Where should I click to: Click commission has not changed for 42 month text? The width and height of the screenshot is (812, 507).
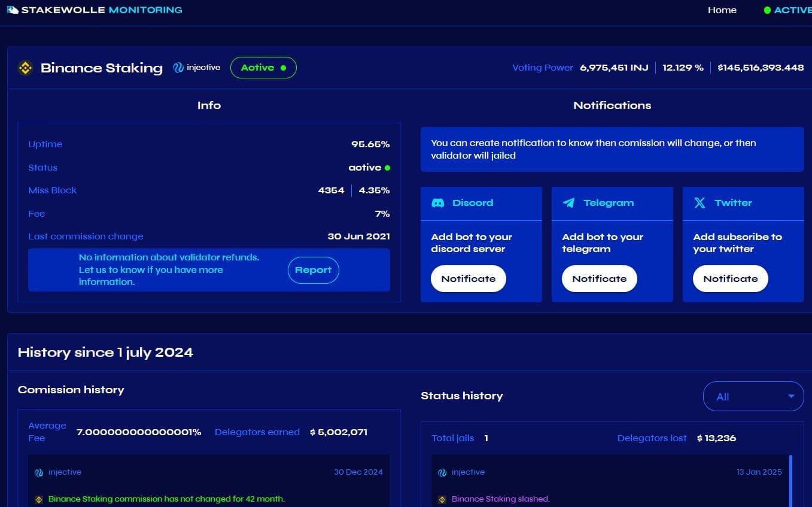166,499
